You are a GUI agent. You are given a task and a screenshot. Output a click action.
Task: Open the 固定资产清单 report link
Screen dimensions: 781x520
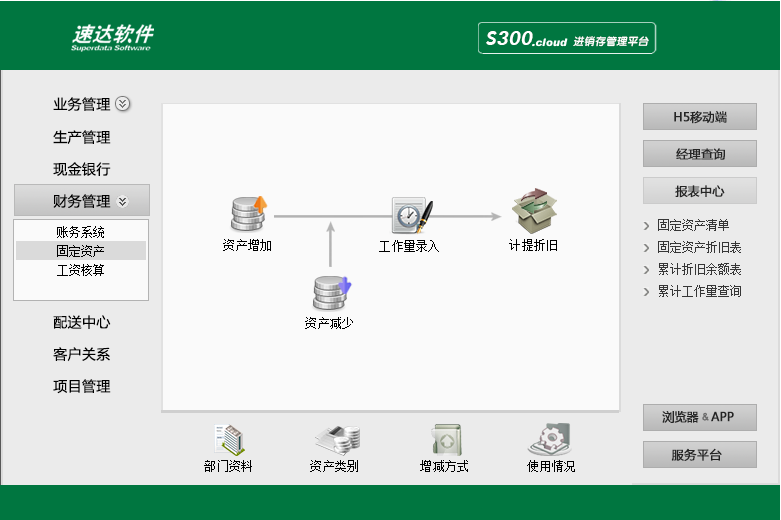pos(693,225)
